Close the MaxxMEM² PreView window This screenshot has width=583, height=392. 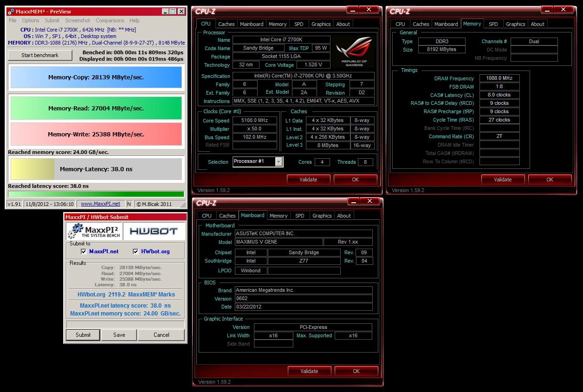[x=181, y=11]
